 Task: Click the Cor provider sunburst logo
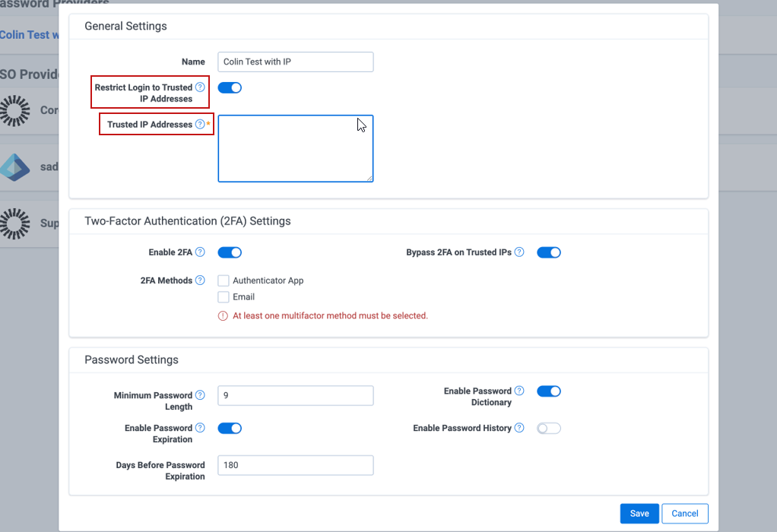(x=15, y=110)
